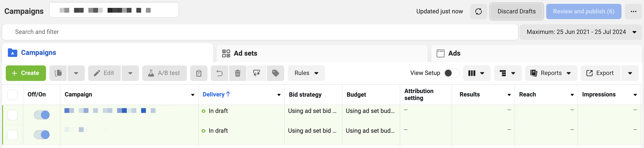Tick the select-all checkbox in the header
This screenshot has height=148, width=644.
pyautogui.click(x=12, y=95)
